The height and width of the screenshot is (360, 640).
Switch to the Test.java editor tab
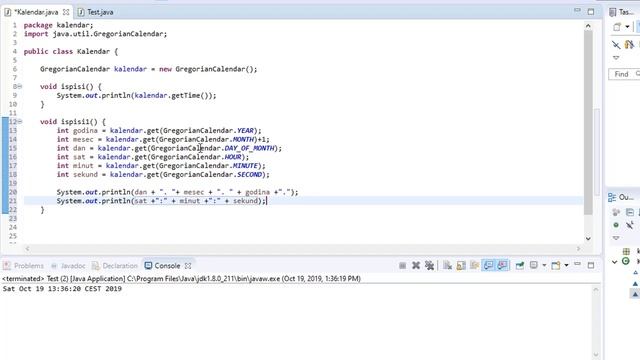click(x=96, y=12)
